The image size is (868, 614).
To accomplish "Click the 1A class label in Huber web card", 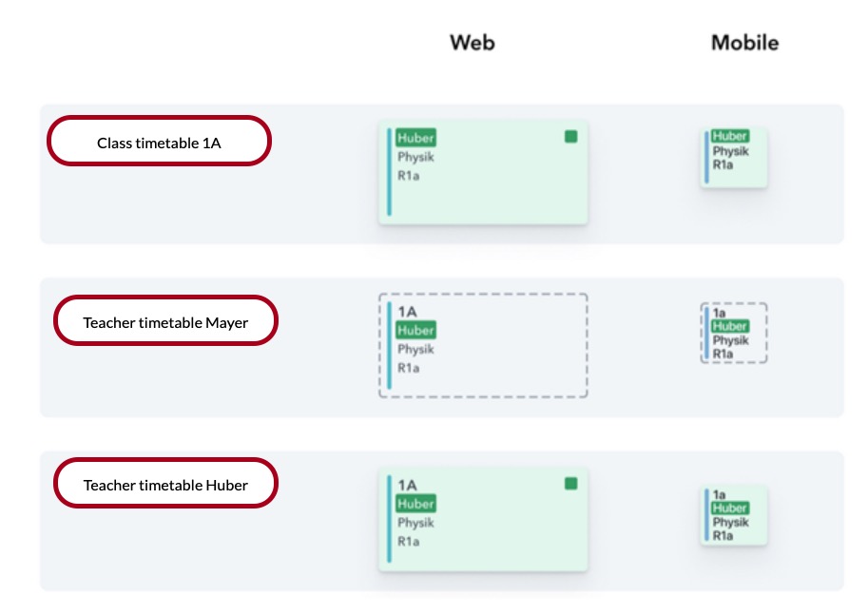I will click(x=407, y=485).
